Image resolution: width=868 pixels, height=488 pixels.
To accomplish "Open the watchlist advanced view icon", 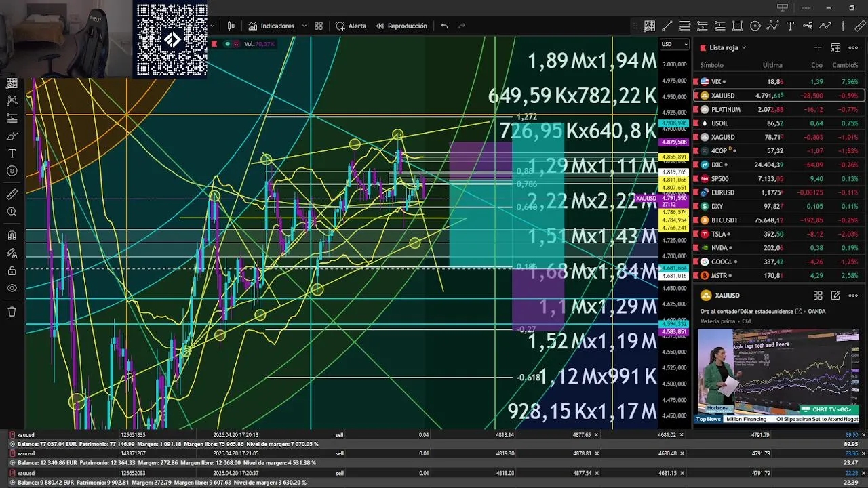I will (x=835, y=47).
